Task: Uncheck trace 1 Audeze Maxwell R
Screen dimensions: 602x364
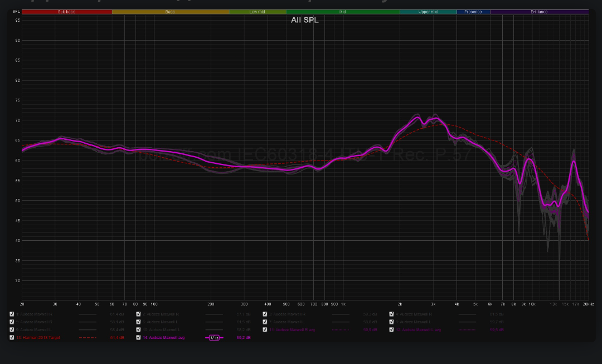Action: pos(12,314)
